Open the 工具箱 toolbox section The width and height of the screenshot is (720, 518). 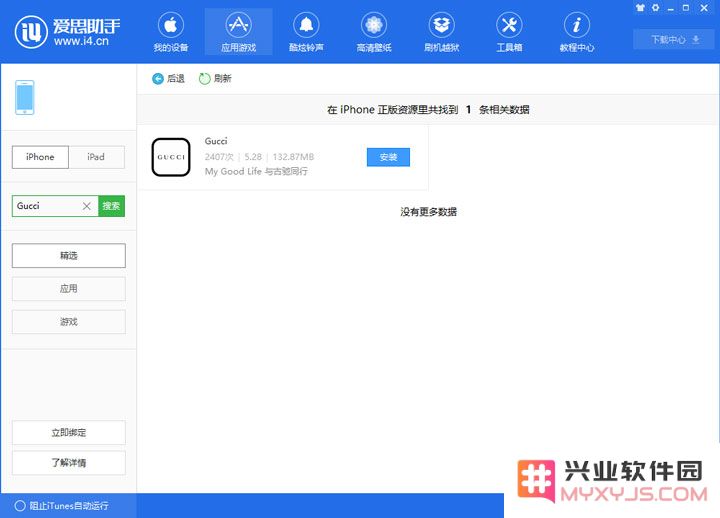tap(509, 32)
